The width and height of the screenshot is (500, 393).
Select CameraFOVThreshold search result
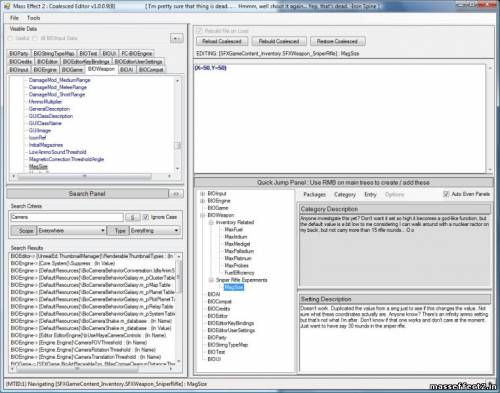click(79, 343)
